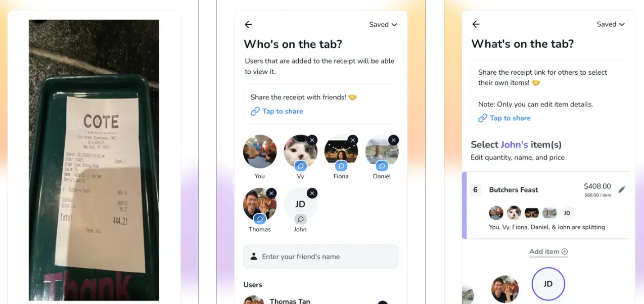
Task: Open the COTE receipt photo
Action: tap(94, 160)
